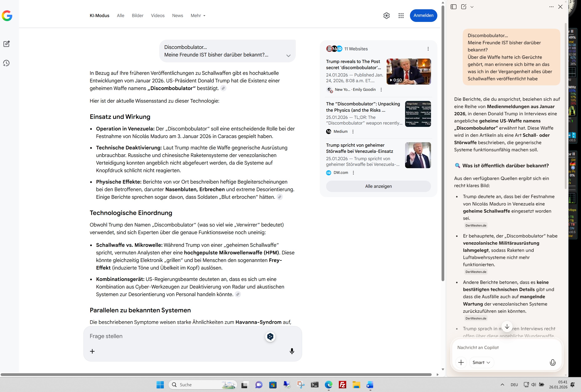
Task: Switch to the News tab
Action: pos(177,16)
